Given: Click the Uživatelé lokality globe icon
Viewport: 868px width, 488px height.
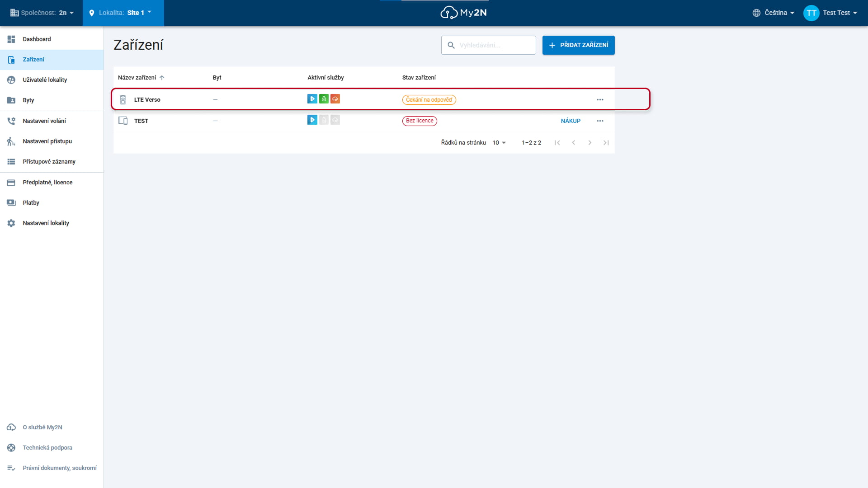Looking at the screenshot, I should [x=11, y=80].
